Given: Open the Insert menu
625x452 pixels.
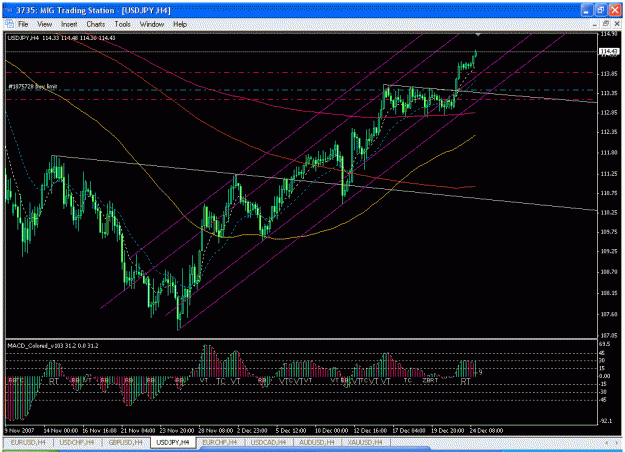Looking at the screenshot, I should click(69, 24).
